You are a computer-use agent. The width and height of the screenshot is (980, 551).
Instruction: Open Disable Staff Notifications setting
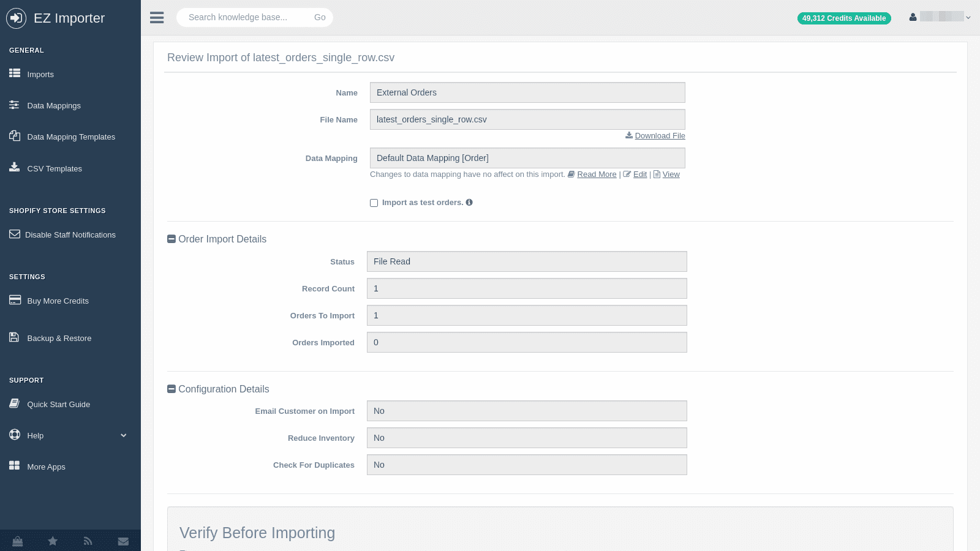pos(70,234)
